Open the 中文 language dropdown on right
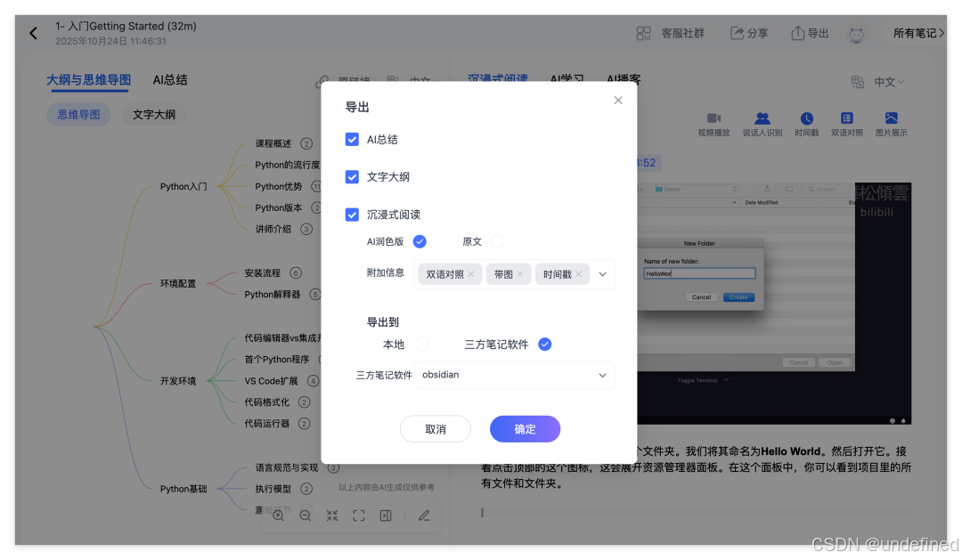The image size is (962, 560). click(889, 82)
